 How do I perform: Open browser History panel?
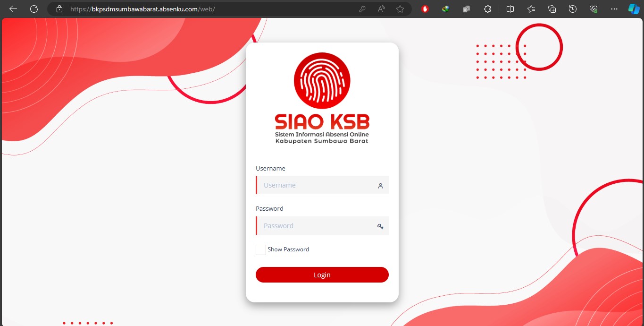coord(573,9)
